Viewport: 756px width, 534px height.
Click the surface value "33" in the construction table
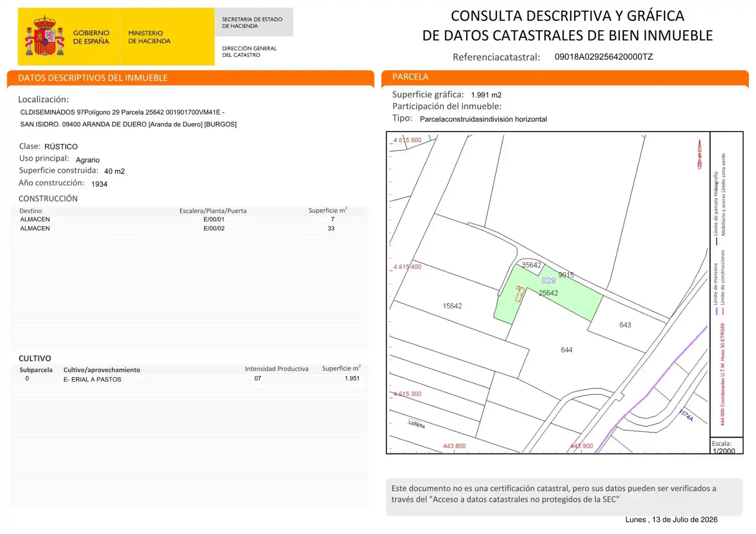click(x=331, y=228)
